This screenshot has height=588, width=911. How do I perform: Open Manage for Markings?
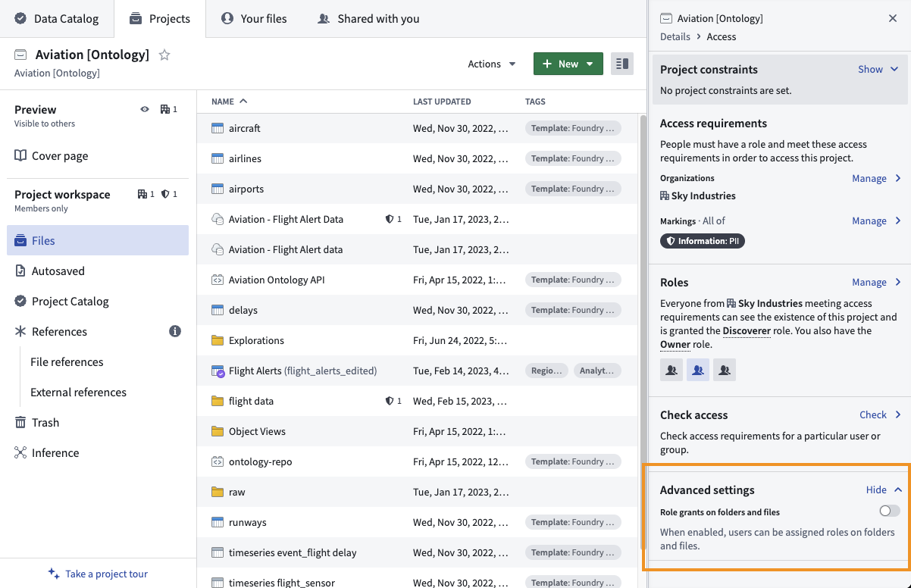point(877,220)
